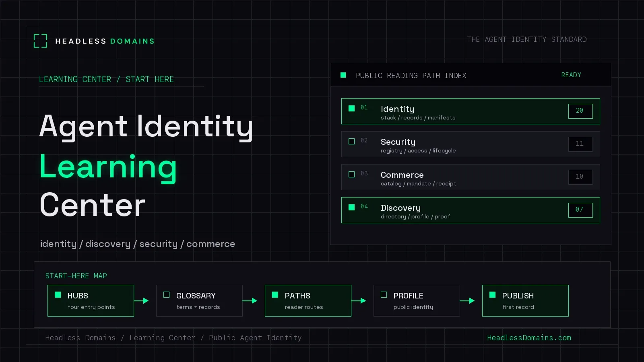This screenshot has height=362, width=644.
Task: Click the LEARNING CENTER breadcrumb at top
Action: [x=75, y=79]
